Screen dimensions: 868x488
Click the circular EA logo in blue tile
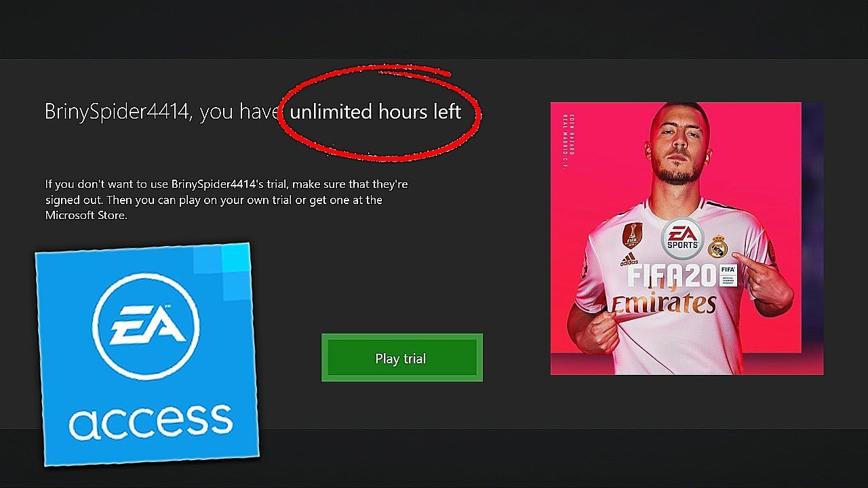[x=145, y=327]
